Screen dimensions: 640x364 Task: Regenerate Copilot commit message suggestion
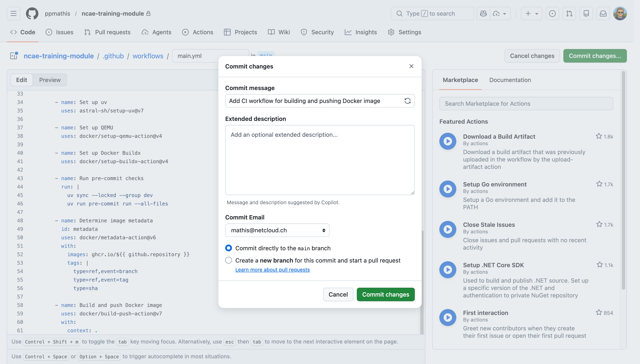[407, 101]
